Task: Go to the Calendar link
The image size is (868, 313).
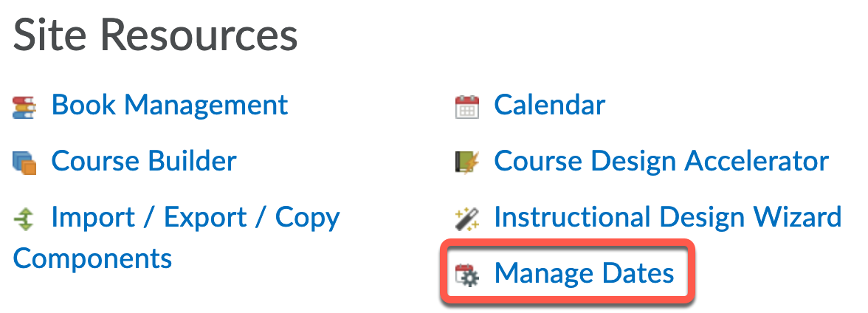Action: 549,105
